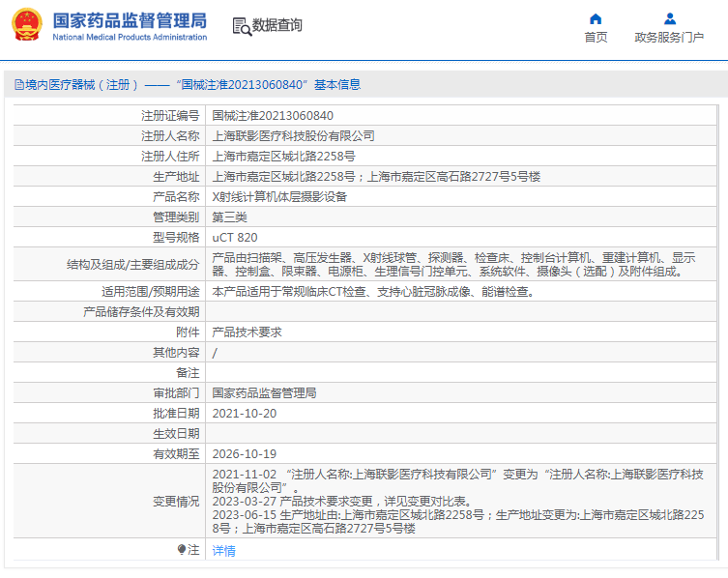Screen dimensions: 728x578
Task: Click 上海联影医疗科技股份有限公司 value
Action: click(x=294, y=136)
